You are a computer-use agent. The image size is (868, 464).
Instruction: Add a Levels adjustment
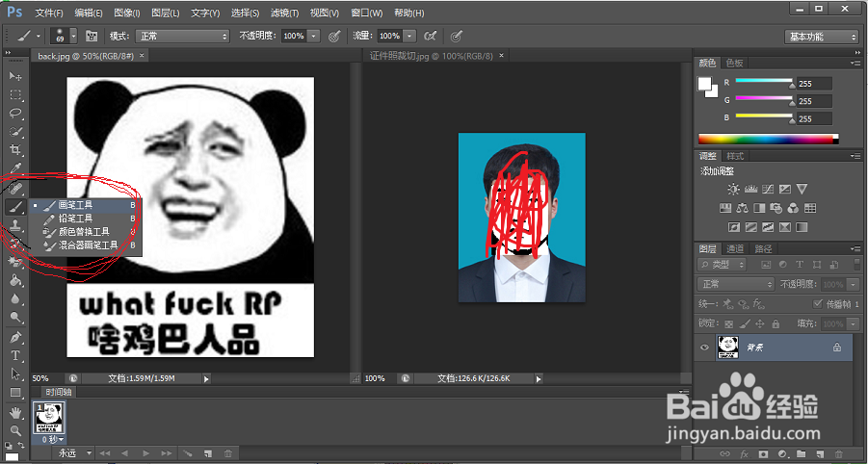click(x=750, y=189)
